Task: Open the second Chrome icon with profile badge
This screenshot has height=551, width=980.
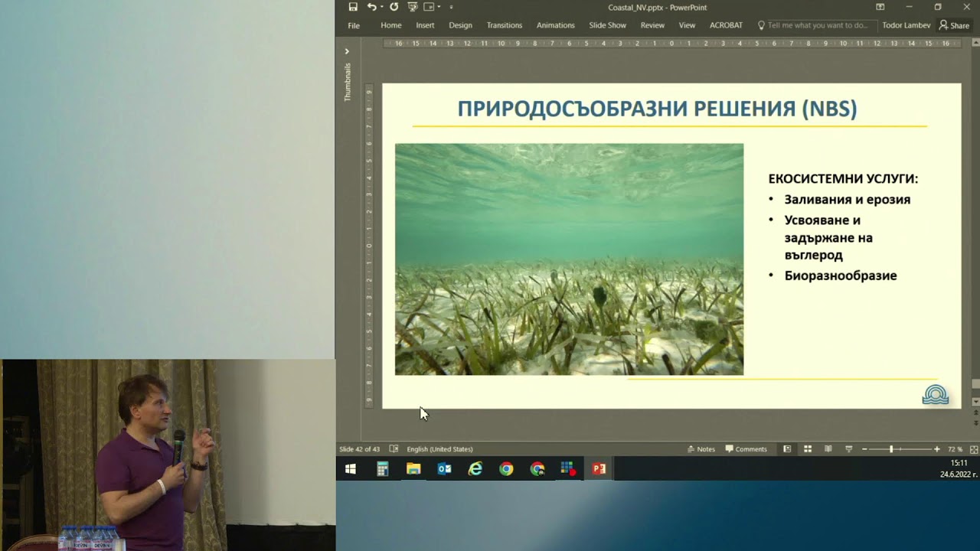Action: click(x=537, y=469)
